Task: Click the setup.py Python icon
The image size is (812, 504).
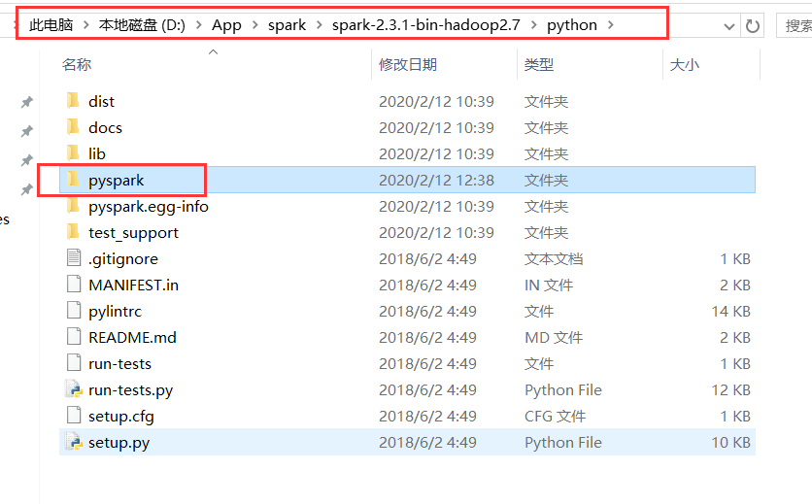Action: [74, 442]
